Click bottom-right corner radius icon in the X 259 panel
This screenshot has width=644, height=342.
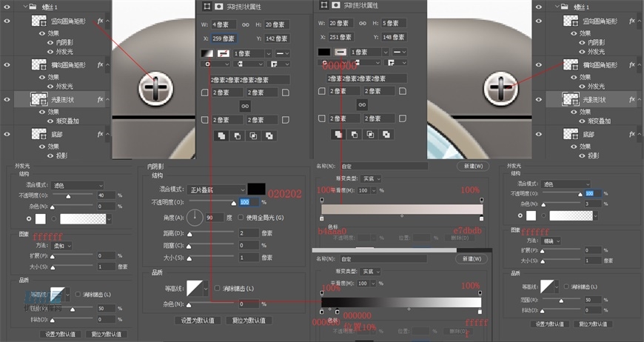(x=286, y=120)
